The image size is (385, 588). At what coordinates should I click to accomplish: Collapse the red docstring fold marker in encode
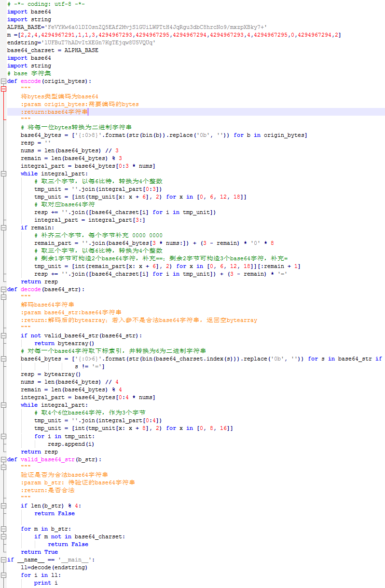[3, 89]
